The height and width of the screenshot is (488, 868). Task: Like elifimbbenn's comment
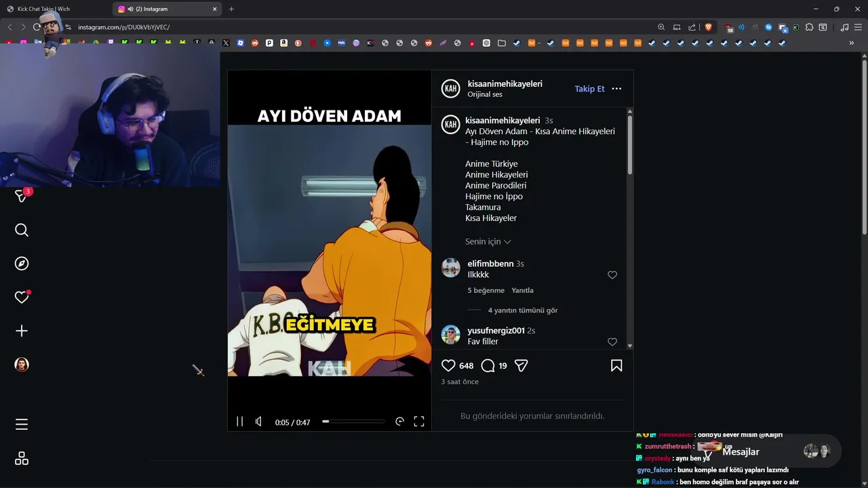(x=612, y=275)
